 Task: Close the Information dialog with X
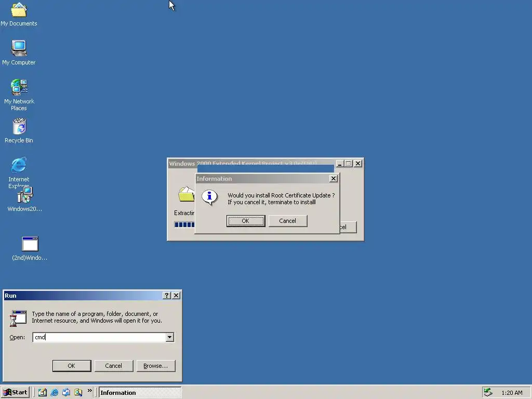click(x=334, y=179)
